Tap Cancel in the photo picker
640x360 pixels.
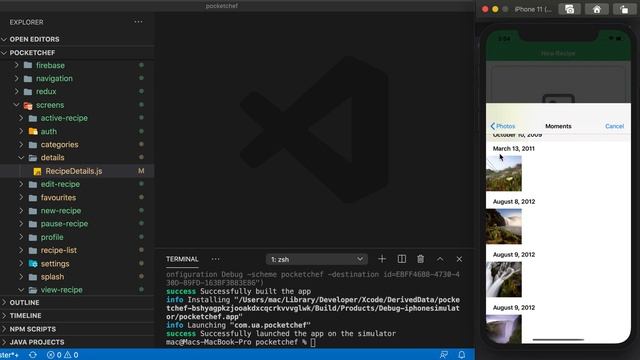pos(614,126)
